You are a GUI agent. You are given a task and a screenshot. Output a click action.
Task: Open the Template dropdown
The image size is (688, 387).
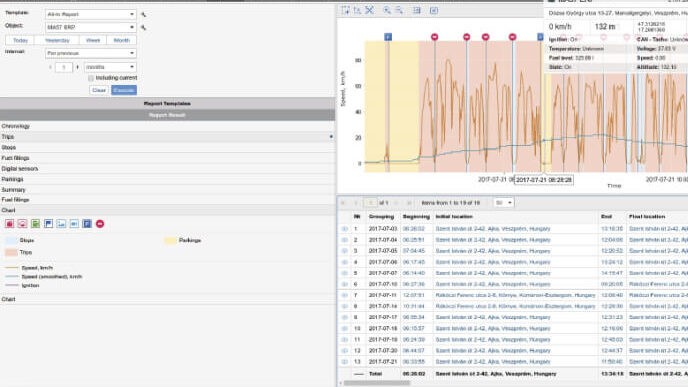coord(90,14)
